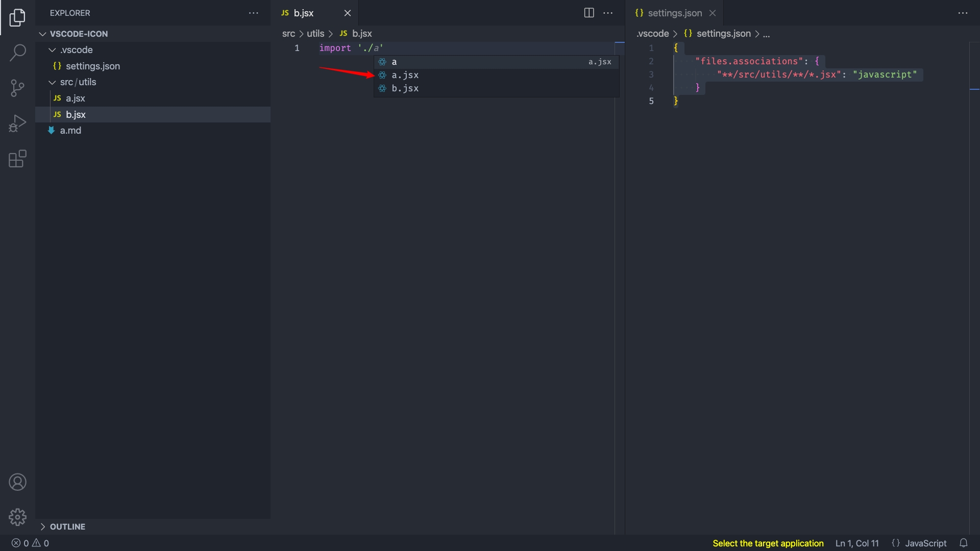Open the Explorer view in activity bar

tap(17, 17)
